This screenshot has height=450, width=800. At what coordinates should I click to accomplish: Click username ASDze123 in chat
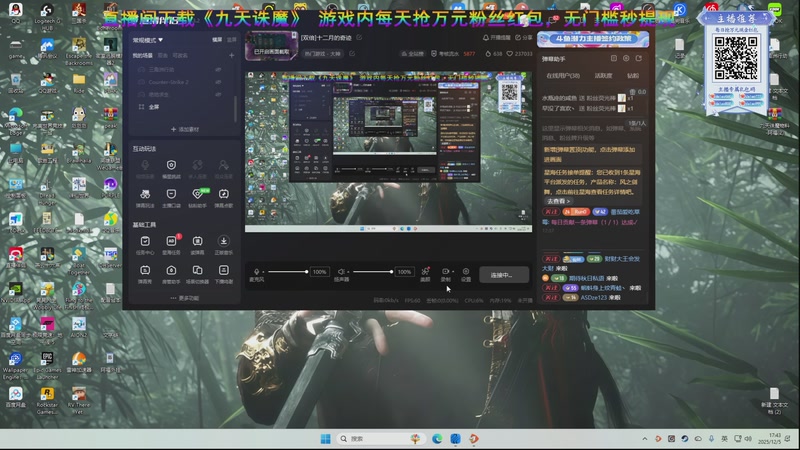(593, 297)
